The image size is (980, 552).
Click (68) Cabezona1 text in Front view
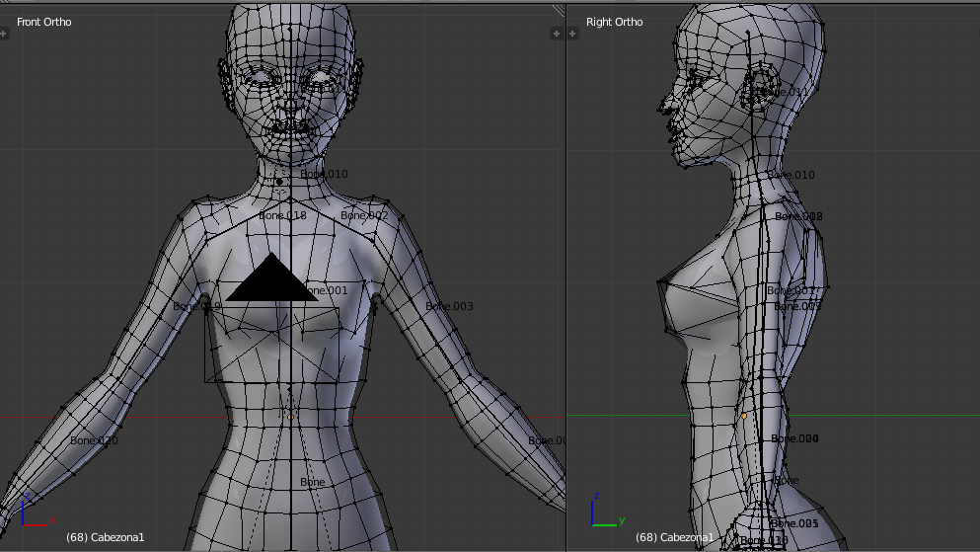click(x=105, y=537)
